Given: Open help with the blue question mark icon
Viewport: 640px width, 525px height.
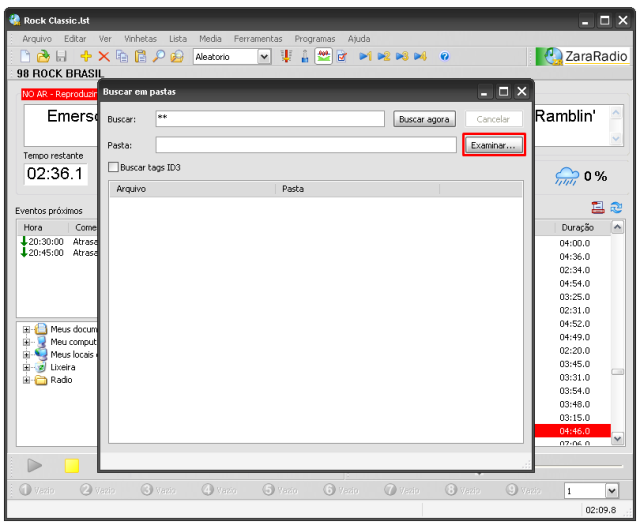Looking at the screenshot, I should [x=444, y=56].
